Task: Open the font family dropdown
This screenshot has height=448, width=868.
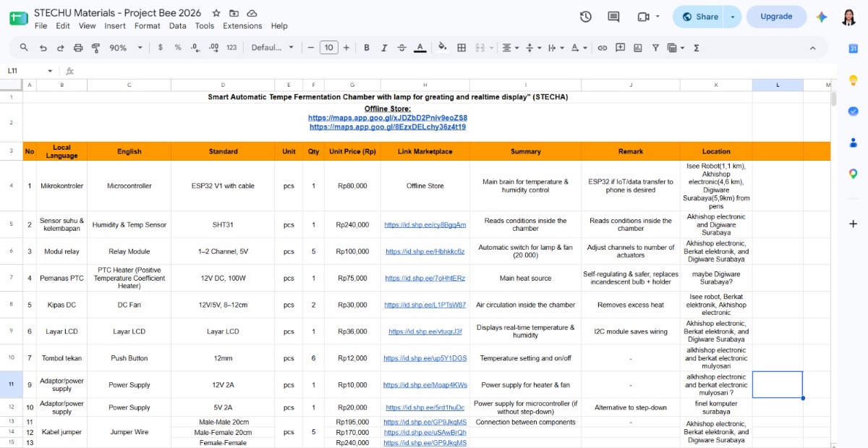Action: 273,48
